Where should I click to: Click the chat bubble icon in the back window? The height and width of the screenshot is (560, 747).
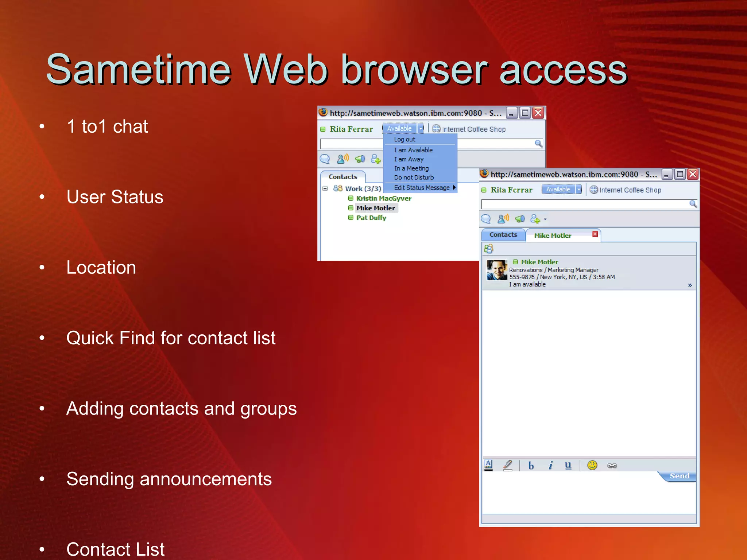pyautogui.click(x=325, y=159)
